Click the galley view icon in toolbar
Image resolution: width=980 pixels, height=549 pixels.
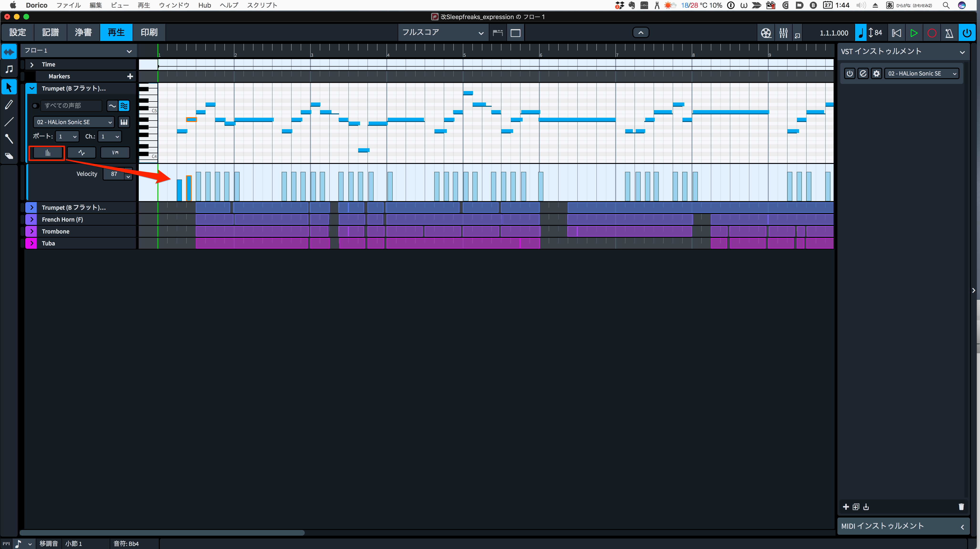click(x=498, y=33)
